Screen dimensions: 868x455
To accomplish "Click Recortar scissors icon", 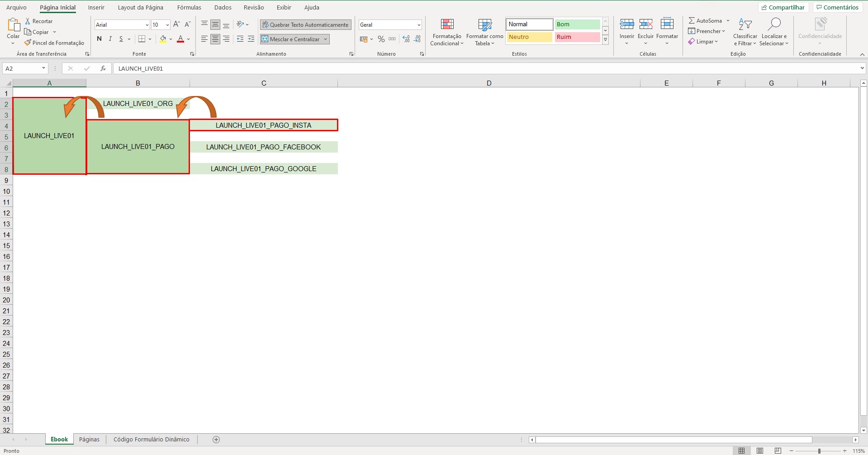I will pos(28,21).
